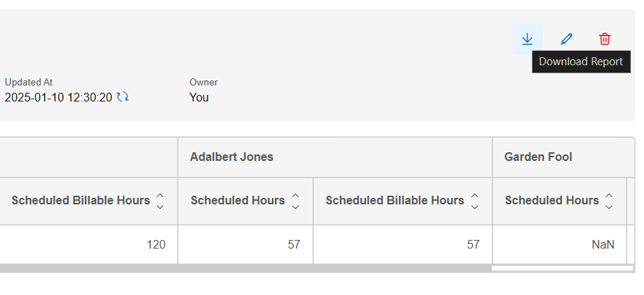
Task: Select the cell showing 120
Action: 88,244
